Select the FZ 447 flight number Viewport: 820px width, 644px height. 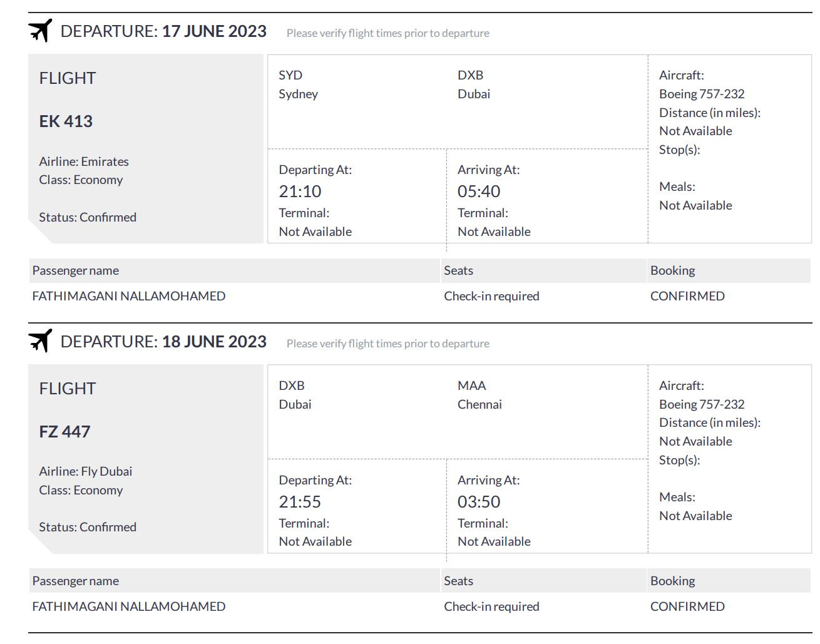(x=64, y=431)
